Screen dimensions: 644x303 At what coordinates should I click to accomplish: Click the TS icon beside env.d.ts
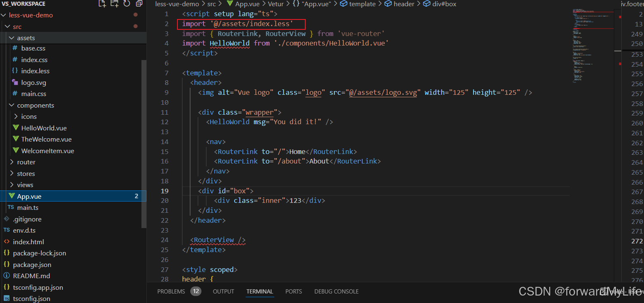pos(7,230)
